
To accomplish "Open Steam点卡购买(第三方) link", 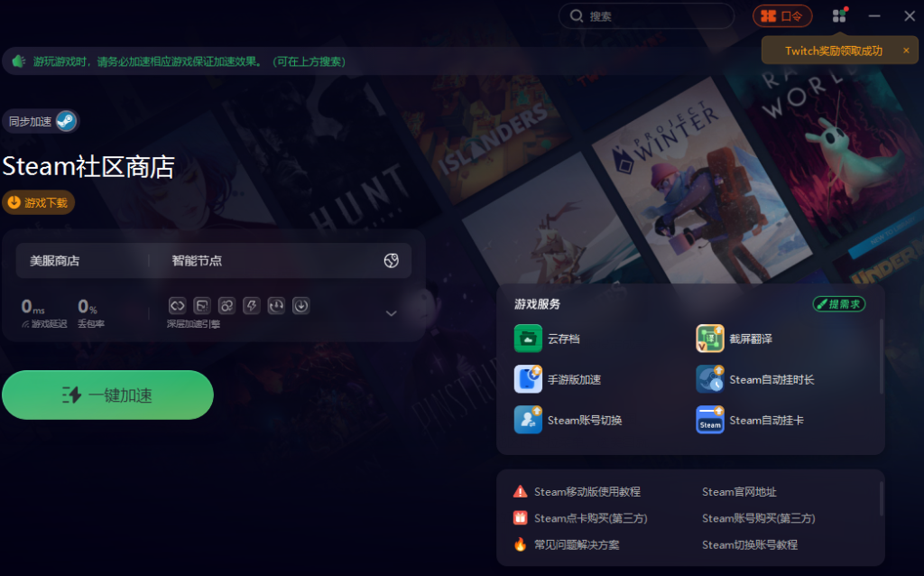I will (x=590, y=518).
